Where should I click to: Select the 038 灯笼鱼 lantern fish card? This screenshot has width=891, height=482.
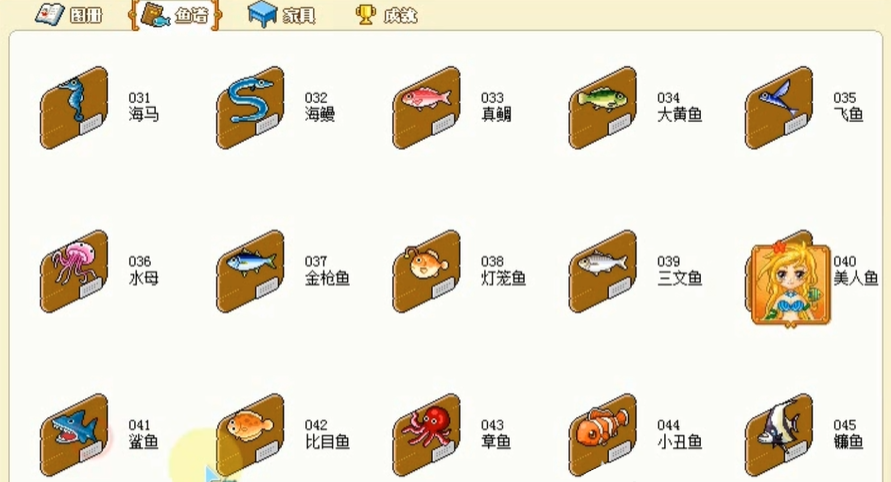[x=426, y=271]
